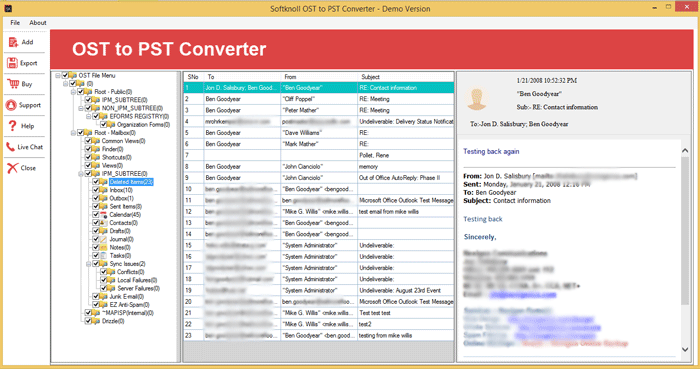Viewport: 700px width, 369px height.
Task: Toggle the Common Views(0) checkbox
Action: 88,141
